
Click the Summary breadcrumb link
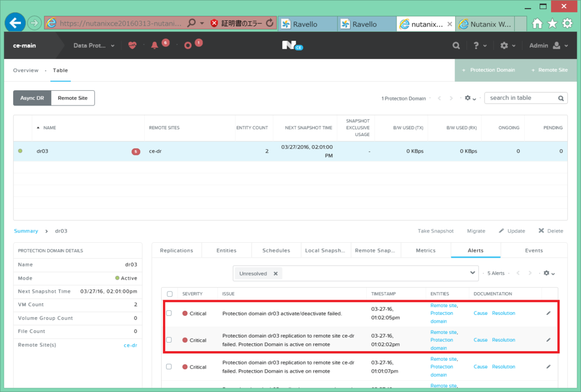tap(26, 231)
